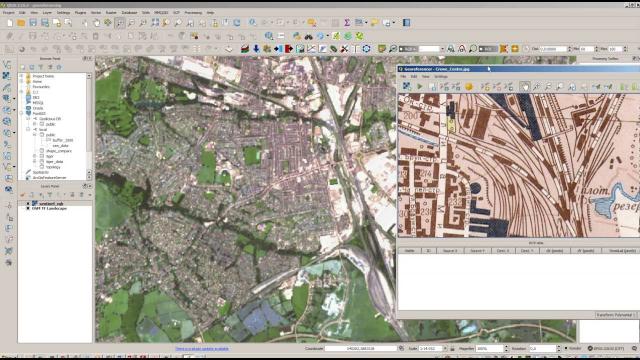Select the topology schema item
The height and width of the screenshot is (360, 640).
(x=53, y=167)
